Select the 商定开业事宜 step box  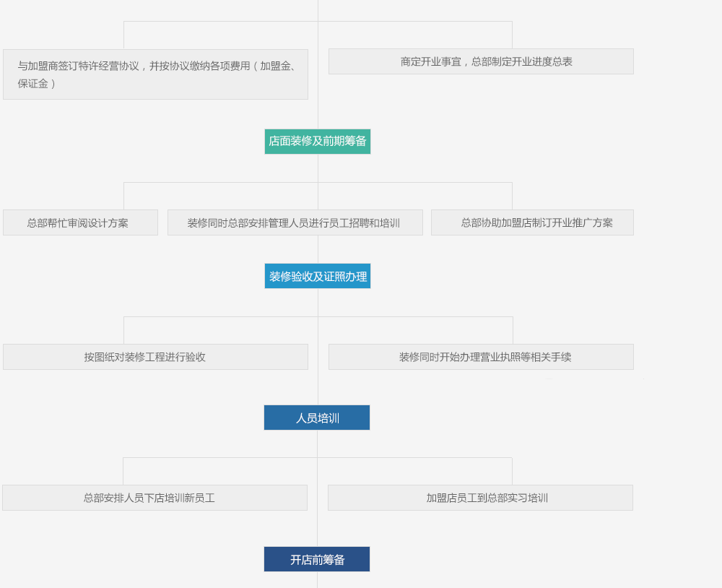pos(481,61)
